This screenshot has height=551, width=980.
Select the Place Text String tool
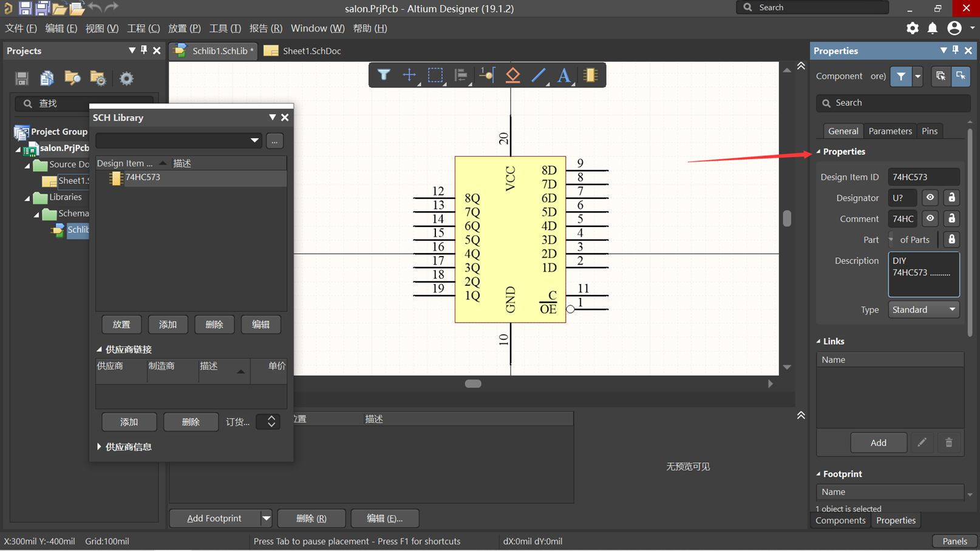(564, 75)
